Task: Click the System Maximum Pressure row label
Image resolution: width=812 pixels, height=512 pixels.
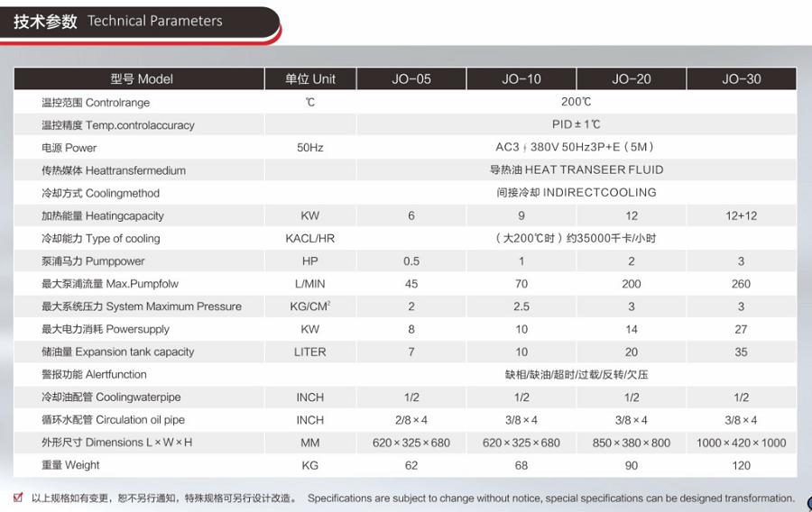Action: (x=141, y=306)
